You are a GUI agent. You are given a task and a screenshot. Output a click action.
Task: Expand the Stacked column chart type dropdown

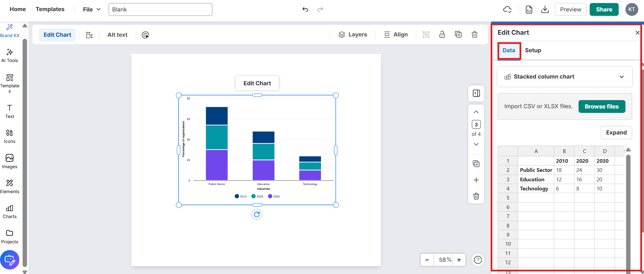564,77
